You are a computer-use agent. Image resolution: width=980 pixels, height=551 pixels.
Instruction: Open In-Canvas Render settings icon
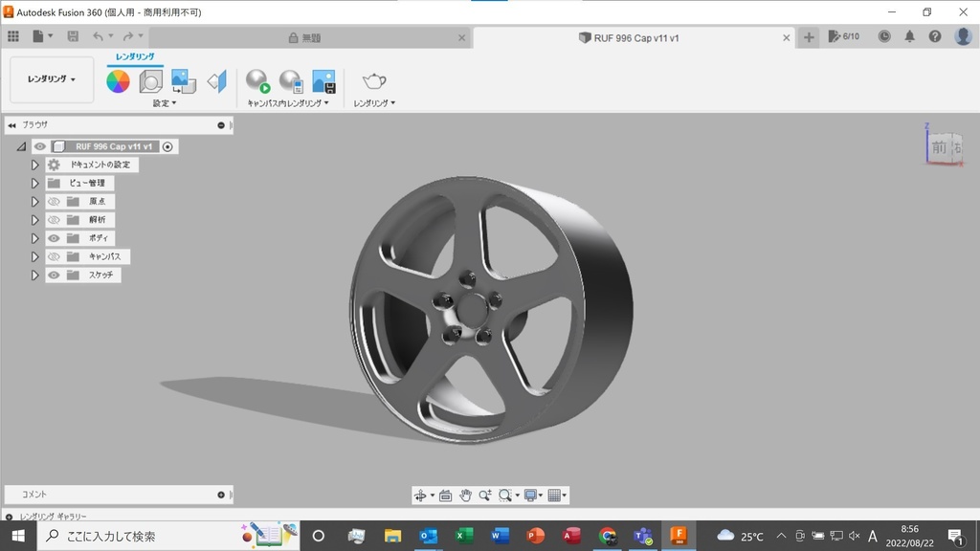coord(291,81)
